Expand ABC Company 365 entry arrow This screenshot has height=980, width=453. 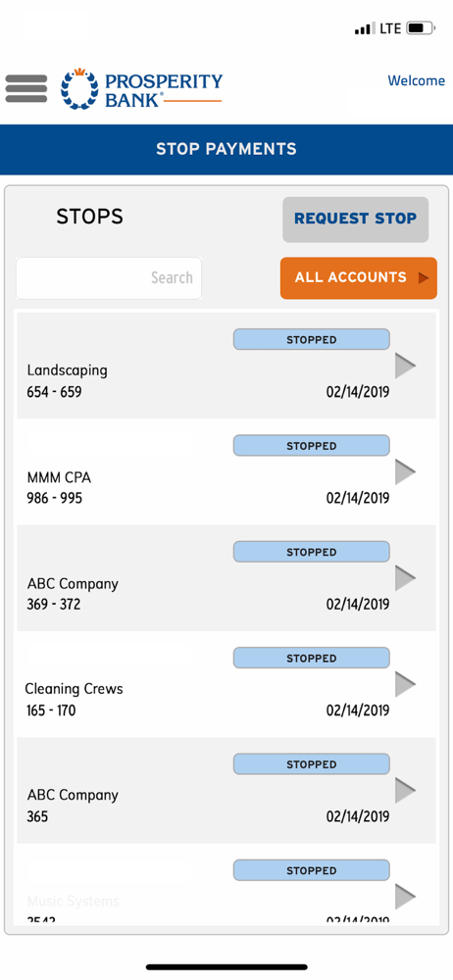[x=406, y=791]
